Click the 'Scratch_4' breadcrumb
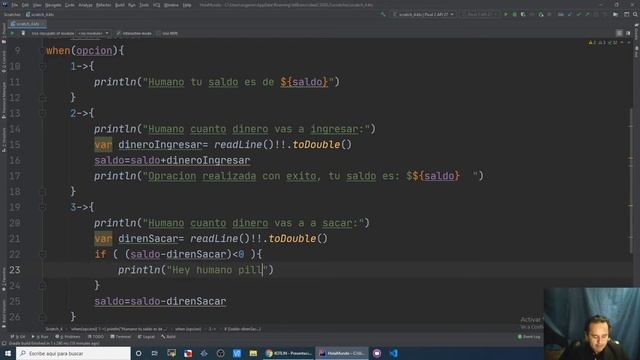The height and width of the screenshot is (360, 640). (54, 329)
